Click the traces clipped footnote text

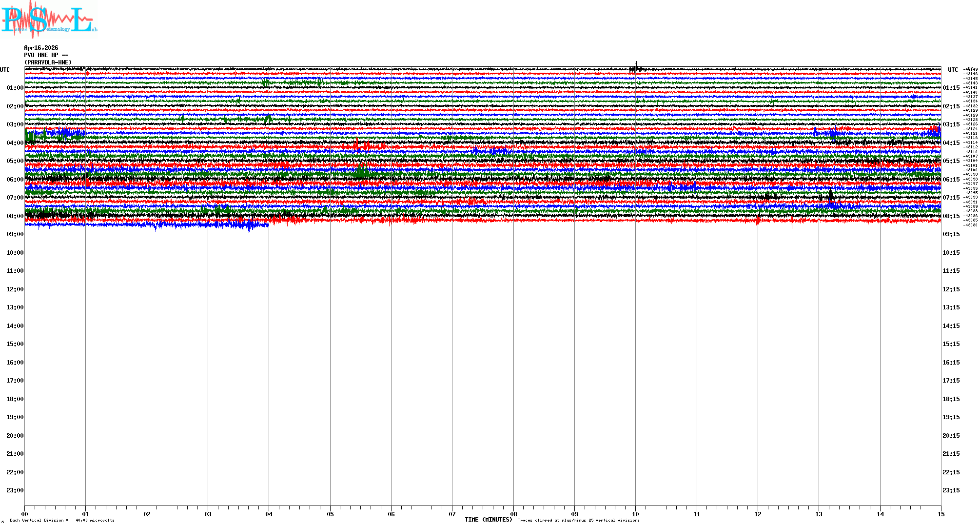(578, 520)
